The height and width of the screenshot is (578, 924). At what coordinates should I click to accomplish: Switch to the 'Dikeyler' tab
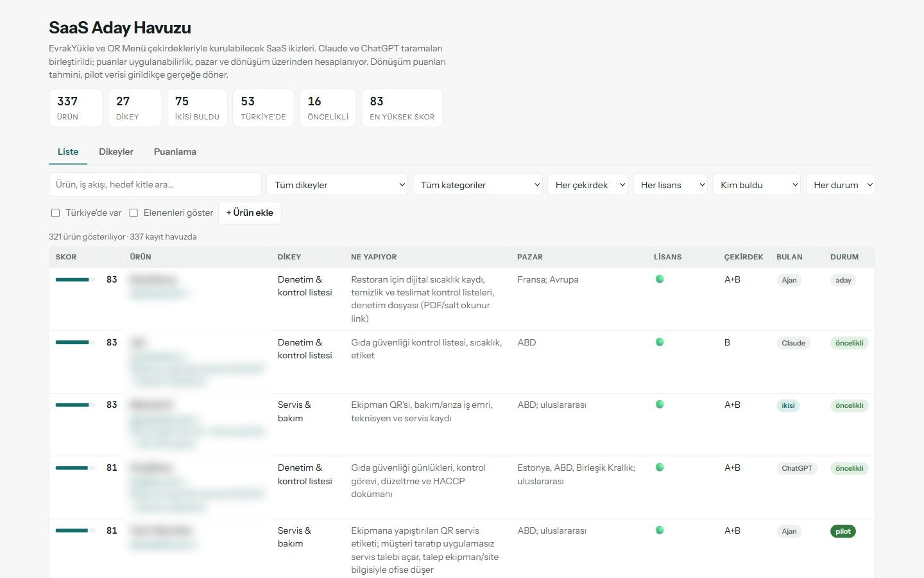(116, 152)
